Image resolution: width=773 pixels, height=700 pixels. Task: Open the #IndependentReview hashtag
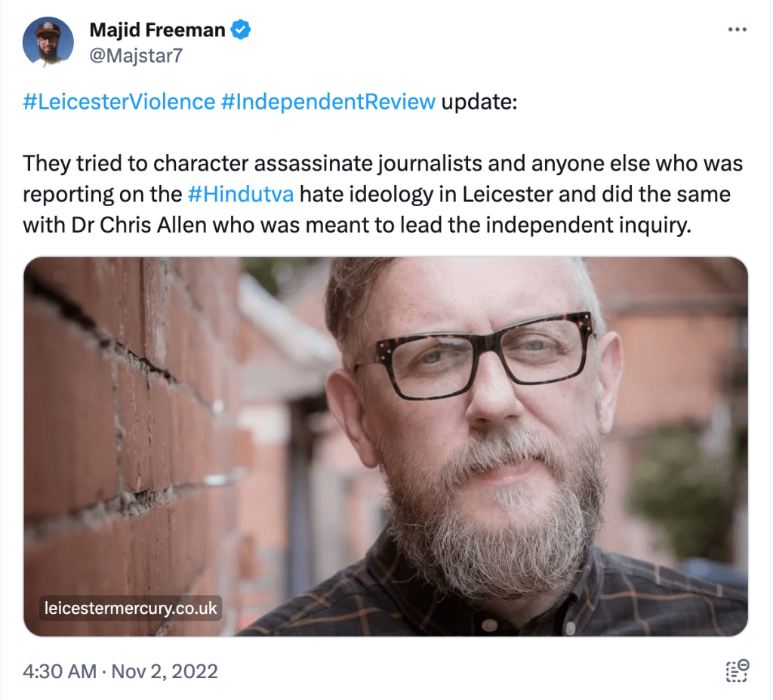point(328,102)
